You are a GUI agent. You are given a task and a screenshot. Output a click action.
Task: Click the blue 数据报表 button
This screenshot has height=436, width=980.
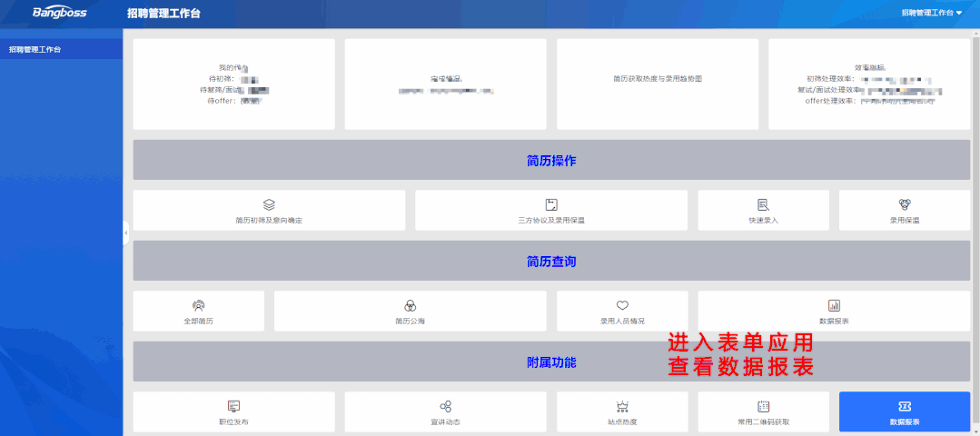point(905,411)
